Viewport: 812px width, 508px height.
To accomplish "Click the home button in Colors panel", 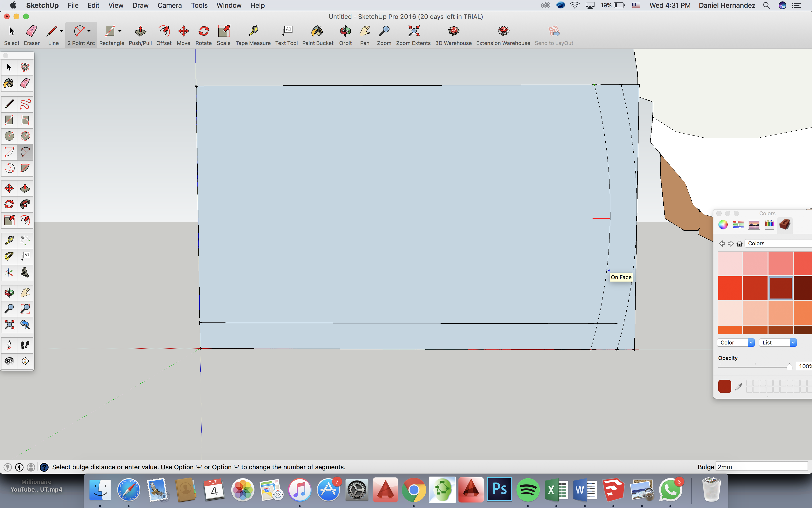I will point(739,244).
